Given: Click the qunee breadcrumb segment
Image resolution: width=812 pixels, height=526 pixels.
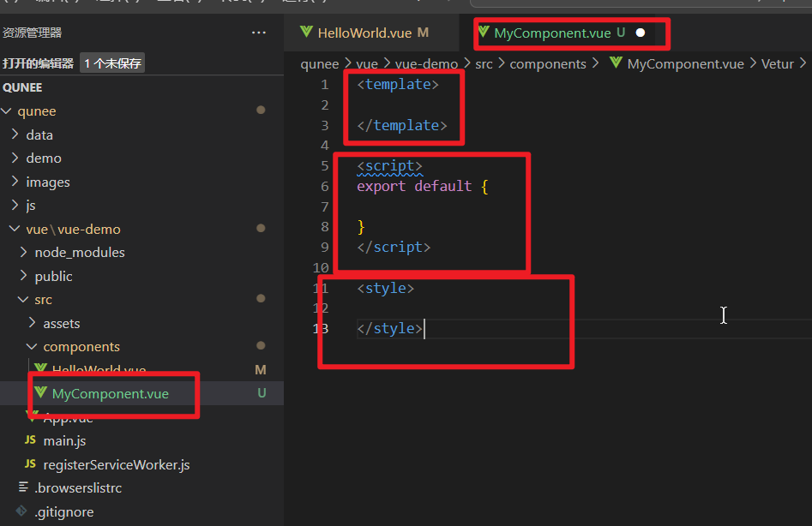Looking at the screenshot, I should coord(320,64).
